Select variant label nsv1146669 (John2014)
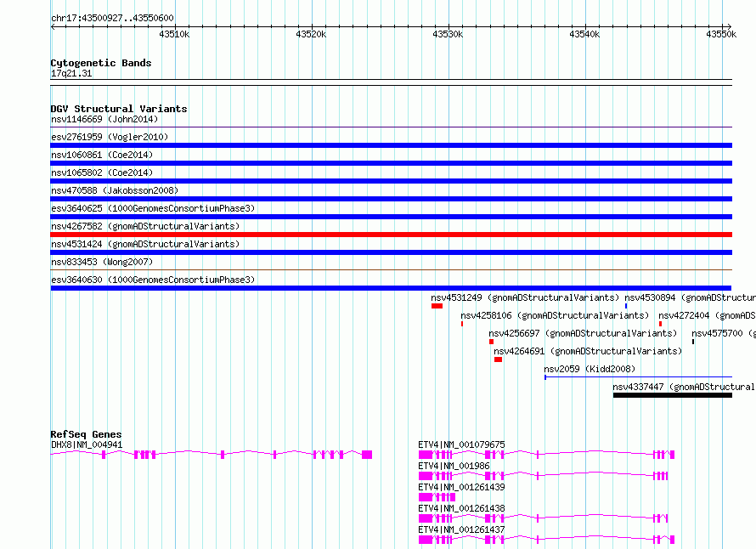The width and height of the screenshot is (756, 549). pyautogui.click(x=104, y=119)
